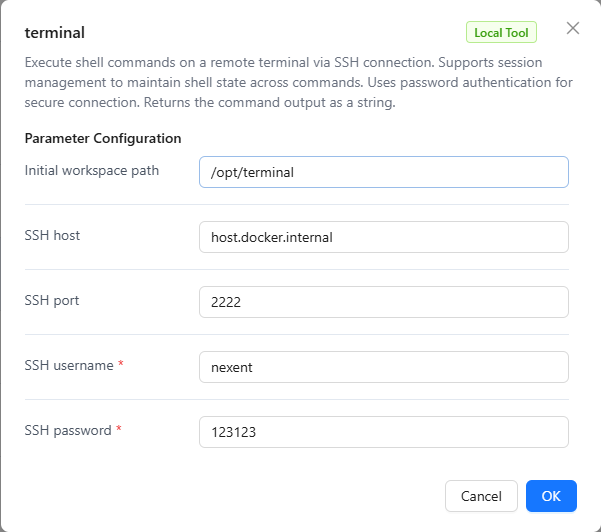Click the Initial workspace path label
Image resolution: width=601 pixels, height=532 pixels.
point(91,171)
